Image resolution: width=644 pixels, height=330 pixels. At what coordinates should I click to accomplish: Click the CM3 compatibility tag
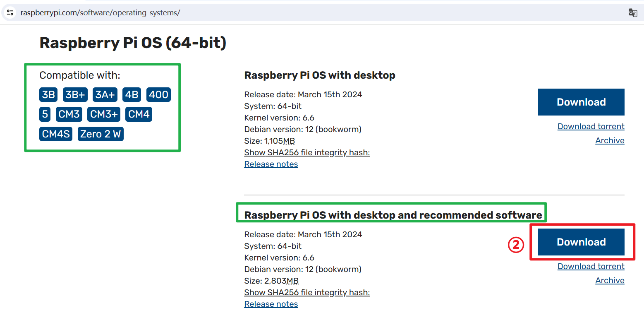coord(69,114)
